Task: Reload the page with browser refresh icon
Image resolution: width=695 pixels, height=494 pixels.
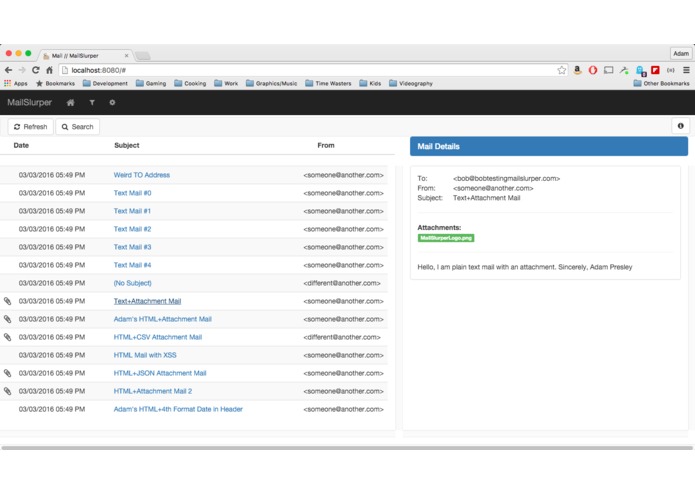Action: click(36, 70)
